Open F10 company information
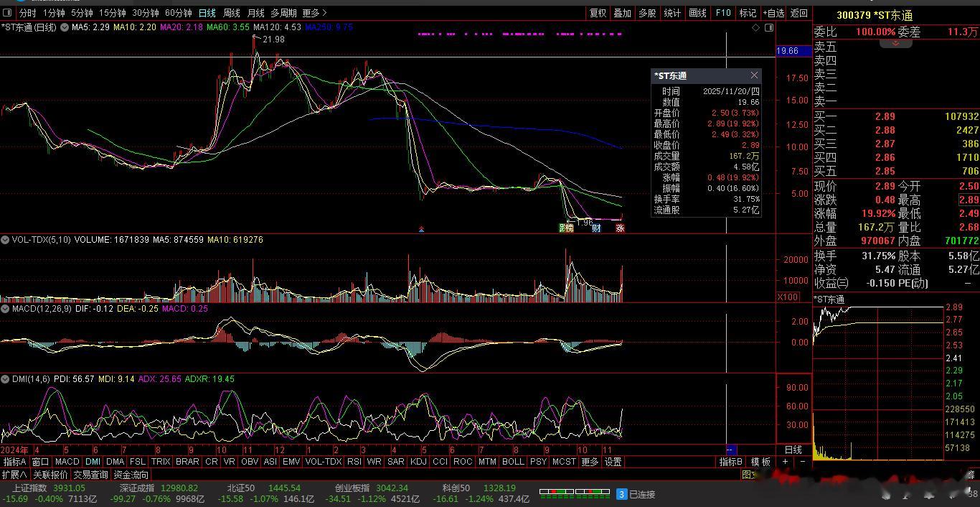Screen dimensions: 980x507 [722, 13]
